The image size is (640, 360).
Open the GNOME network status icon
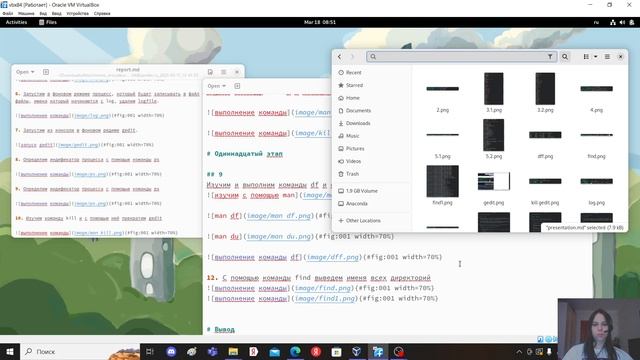point(613,22)
